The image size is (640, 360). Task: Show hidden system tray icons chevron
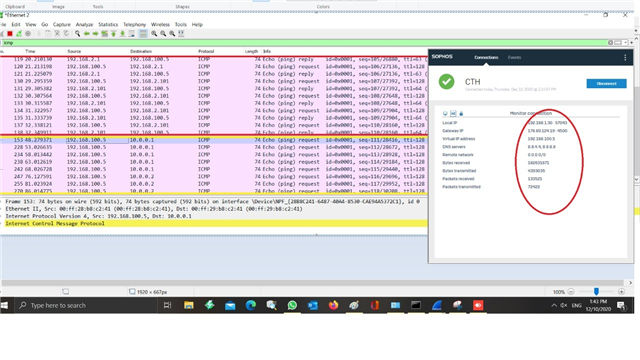554,305
